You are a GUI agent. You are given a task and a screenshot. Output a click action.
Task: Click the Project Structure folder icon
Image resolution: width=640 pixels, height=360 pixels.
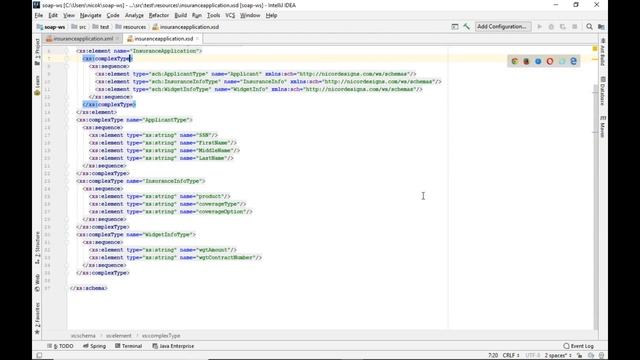click(x=601, y=27)
